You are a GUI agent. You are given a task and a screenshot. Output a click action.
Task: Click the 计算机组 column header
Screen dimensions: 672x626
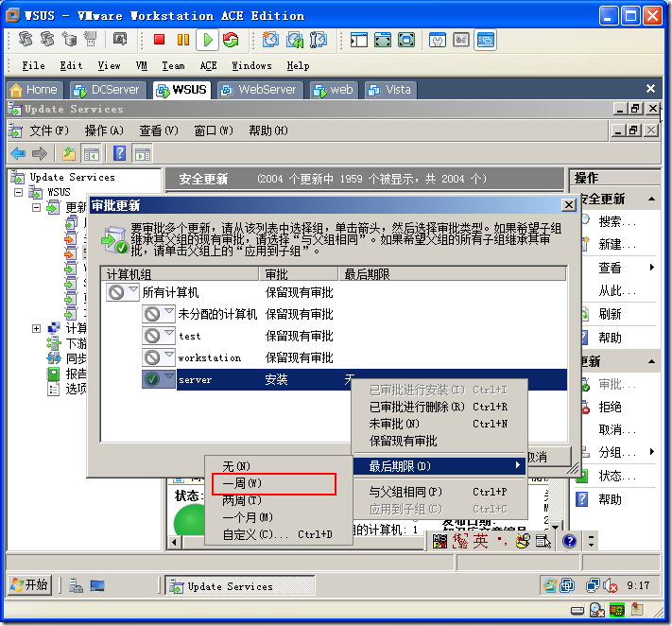[x=180, y=273]
